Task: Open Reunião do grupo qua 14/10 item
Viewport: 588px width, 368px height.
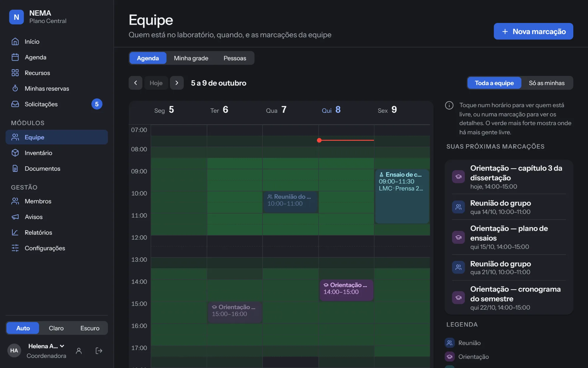Action: [509, 207]
